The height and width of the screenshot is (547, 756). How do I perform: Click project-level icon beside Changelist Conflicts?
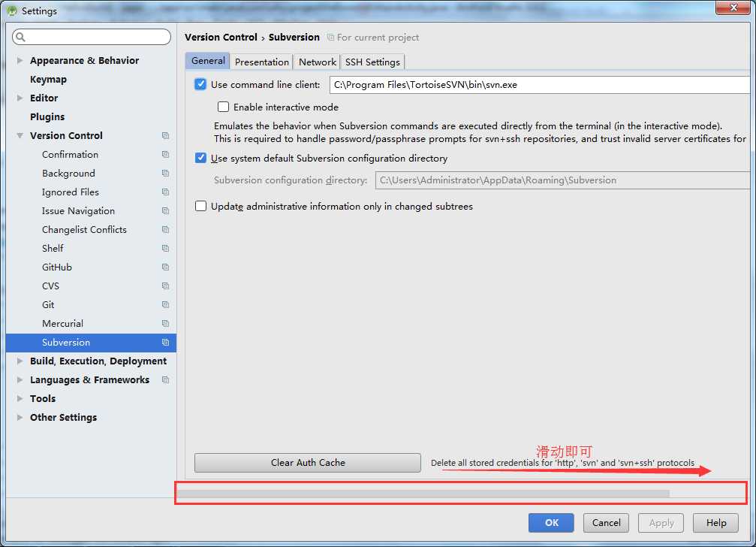point(165,230)
